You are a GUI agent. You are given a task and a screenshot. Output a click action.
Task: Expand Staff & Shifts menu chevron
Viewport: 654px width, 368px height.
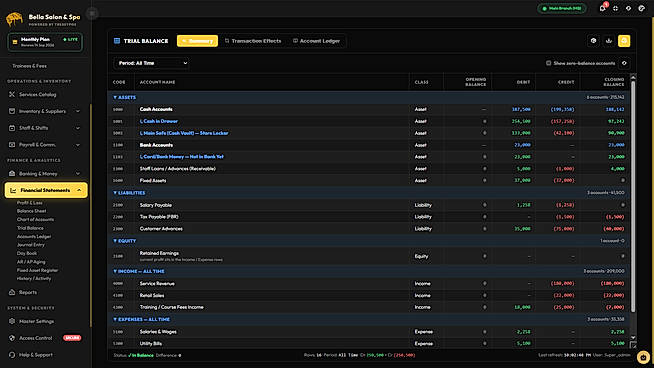pyautogui.click(x=78, y=128)
